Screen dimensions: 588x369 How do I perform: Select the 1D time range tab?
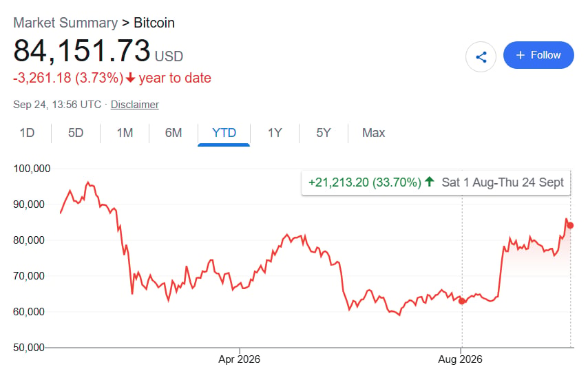27,133
